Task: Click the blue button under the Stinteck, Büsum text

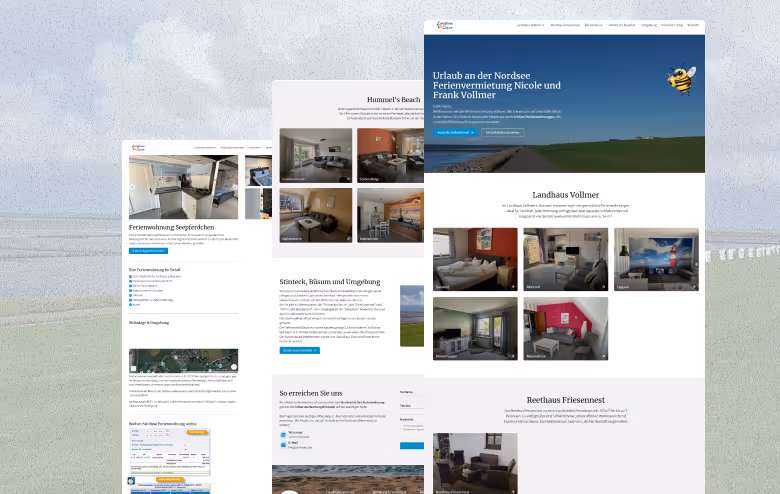Action: click(299, 350)
